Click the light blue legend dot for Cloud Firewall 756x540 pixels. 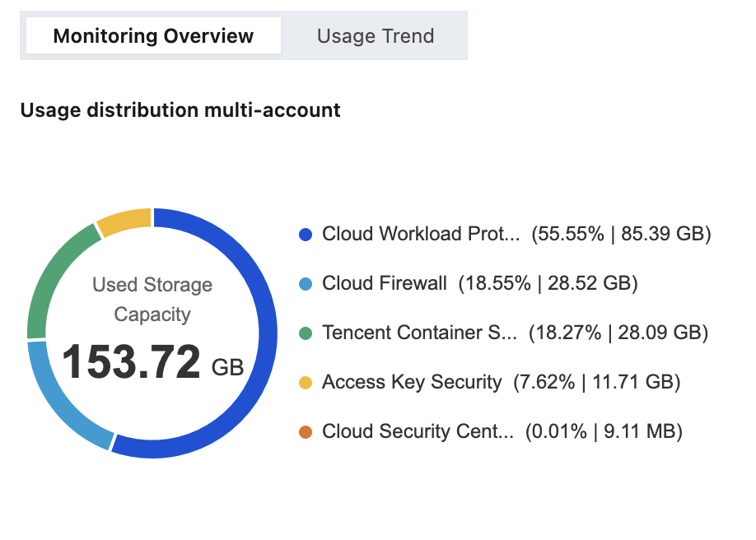[x=306, y=283]
